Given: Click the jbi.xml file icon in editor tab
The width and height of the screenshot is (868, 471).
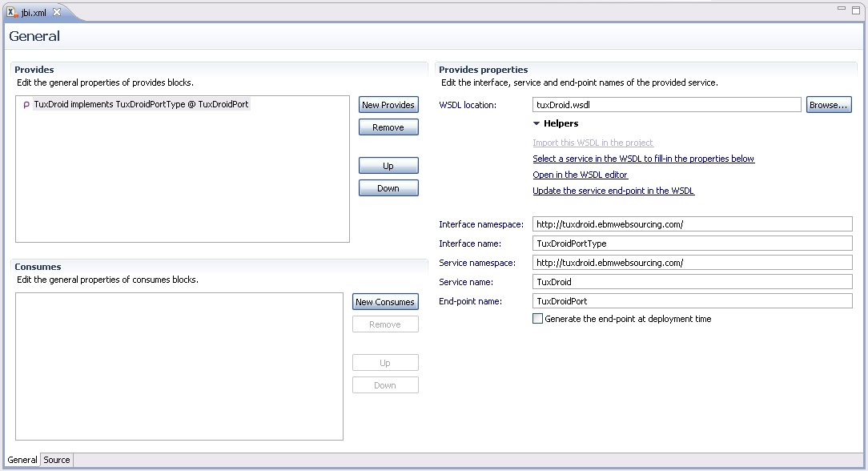Looking at the screenshot, I should [13, 12].
